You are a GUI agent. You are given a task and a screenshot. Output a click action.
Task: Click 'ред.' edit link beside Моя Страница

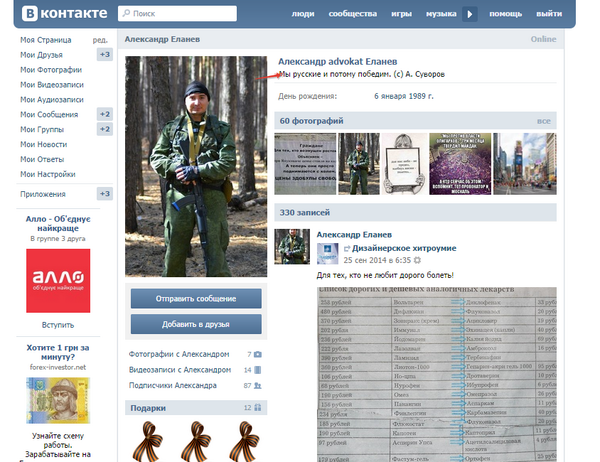100,39
